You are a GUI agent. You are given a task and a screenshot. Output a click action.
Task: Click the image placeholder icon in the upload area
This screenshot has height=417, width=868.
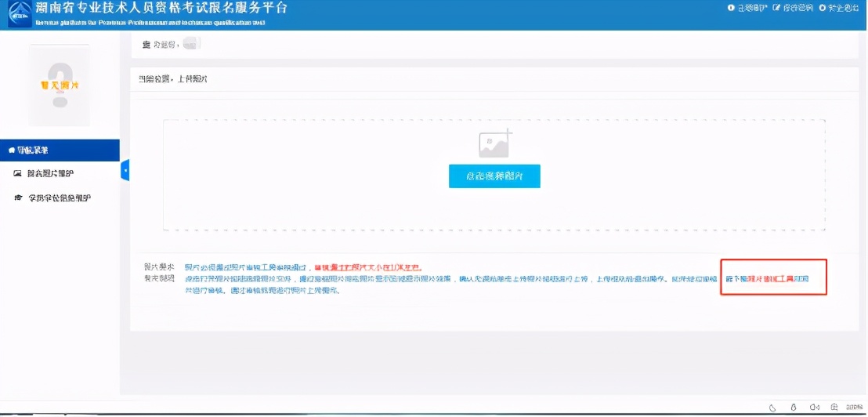pyautogui.click(x=495, y=144)
